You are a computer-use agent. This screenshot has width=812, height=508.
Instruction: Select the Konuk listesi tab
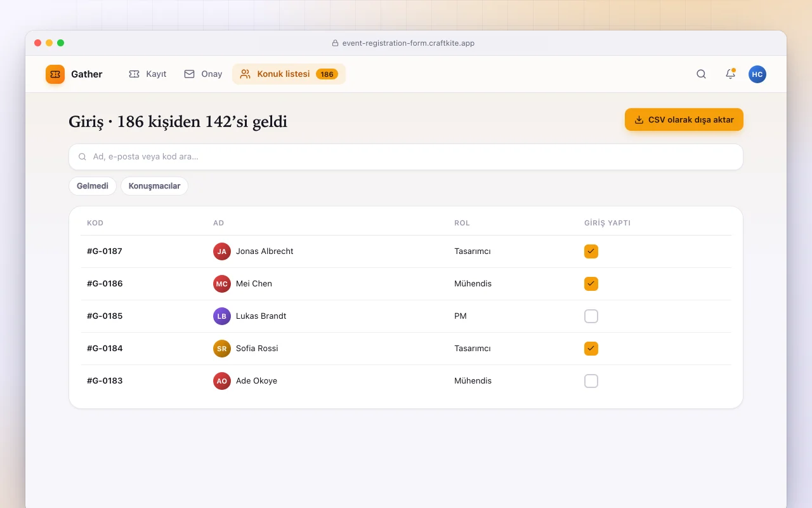[289, 74]
